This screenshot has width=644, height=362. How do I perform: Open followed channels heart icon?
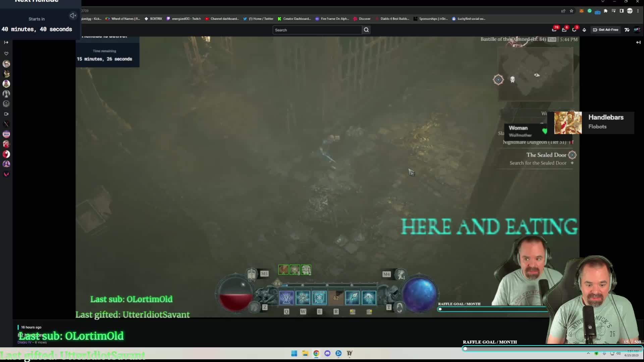6,54
